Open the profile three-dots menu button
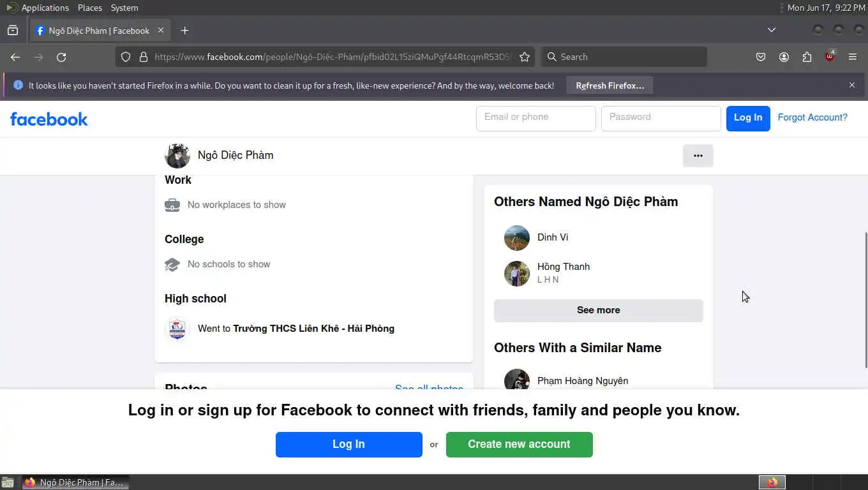 pos(698,156)
